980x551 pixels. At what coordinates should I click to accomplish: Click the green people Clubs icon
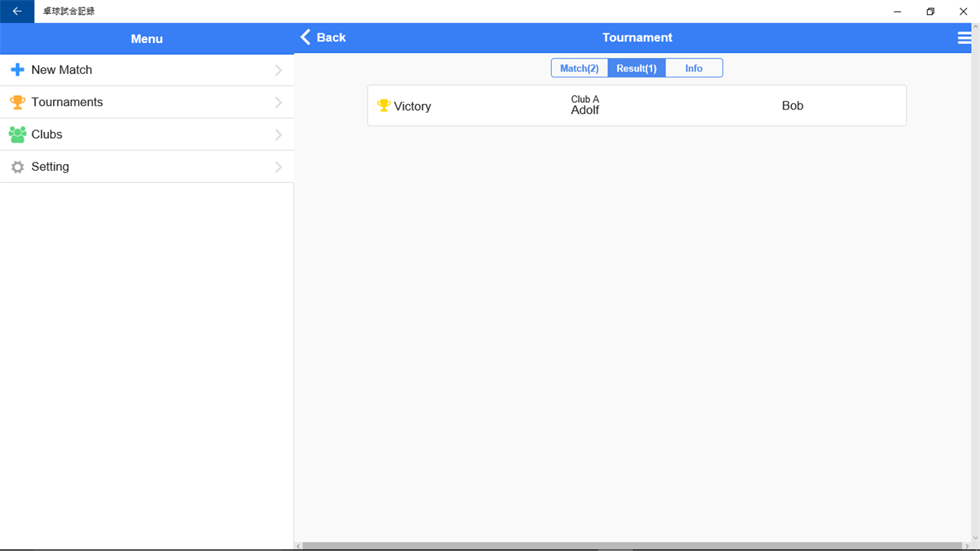click(x=18, y=134)
